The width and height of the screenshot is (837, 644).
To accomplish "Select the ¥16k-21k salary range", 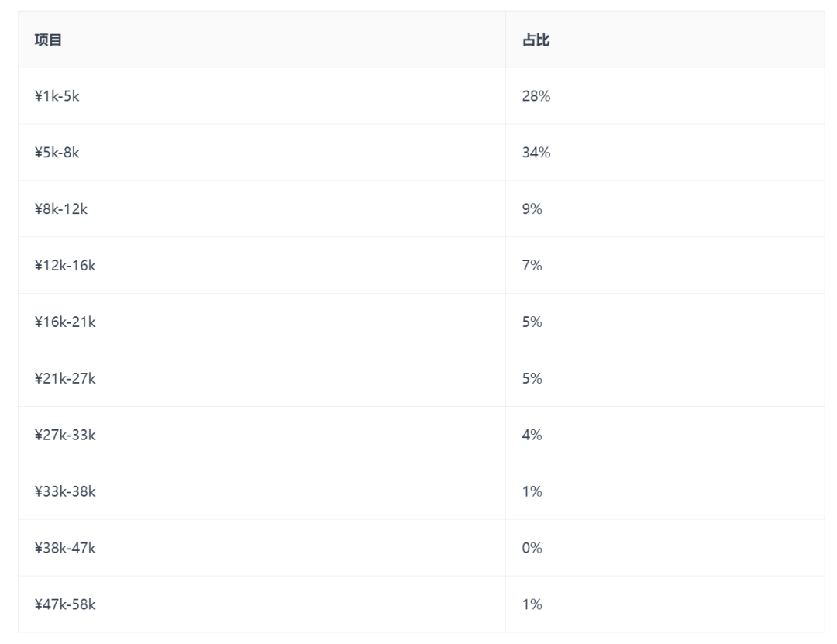I will (64, 322).
